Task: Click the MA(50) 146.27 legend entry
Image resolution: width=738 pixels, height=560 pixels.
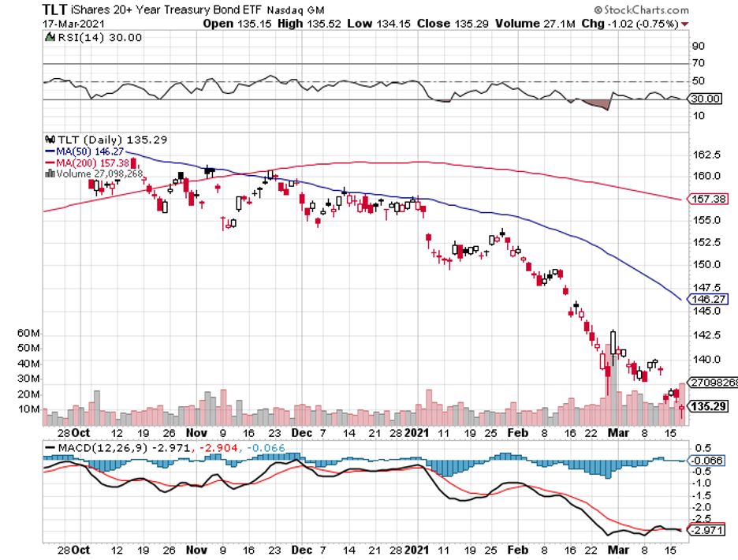Action: coord(84,151)
